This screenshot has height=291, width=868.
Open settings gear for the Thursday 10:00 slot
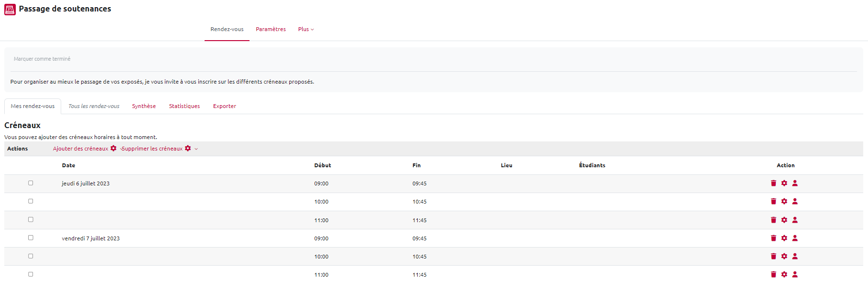coord(784,201)
